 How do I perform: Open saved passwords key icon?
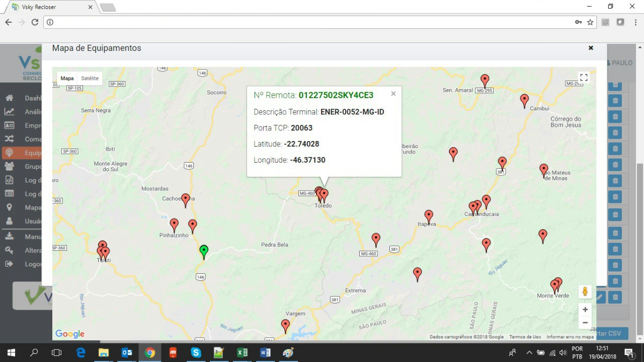(x=579, y=22)
